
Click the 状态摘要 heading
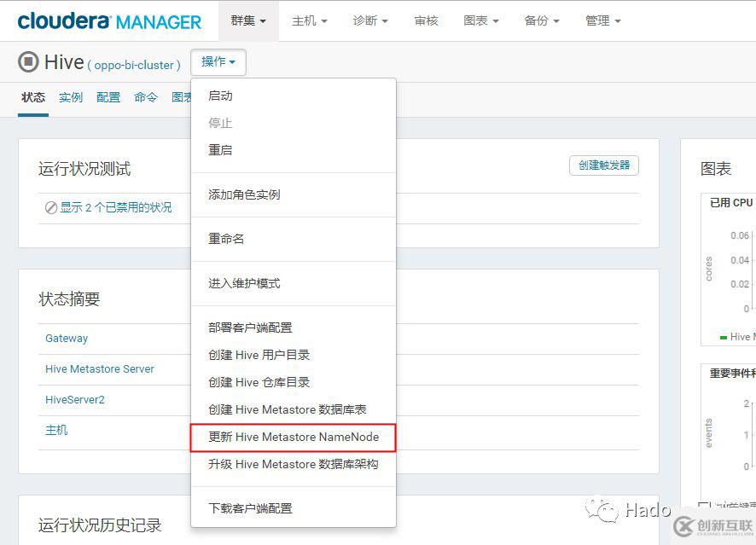click(x=69, y=299)
